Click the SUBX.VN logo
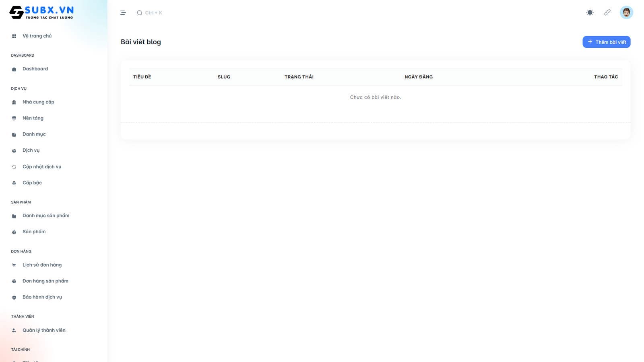The width and height of the screenshot is (644, 362). point(41,12)
